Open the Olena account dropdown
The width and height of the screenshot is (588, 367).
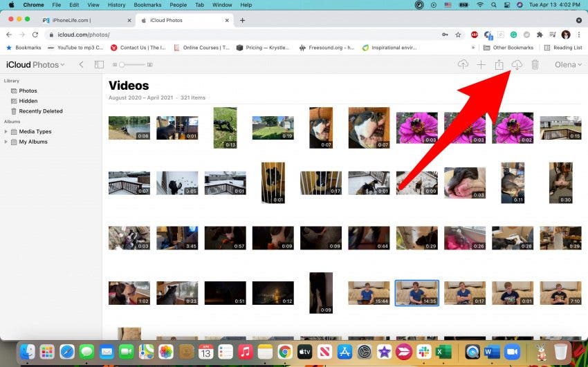[x=568, y=65]
